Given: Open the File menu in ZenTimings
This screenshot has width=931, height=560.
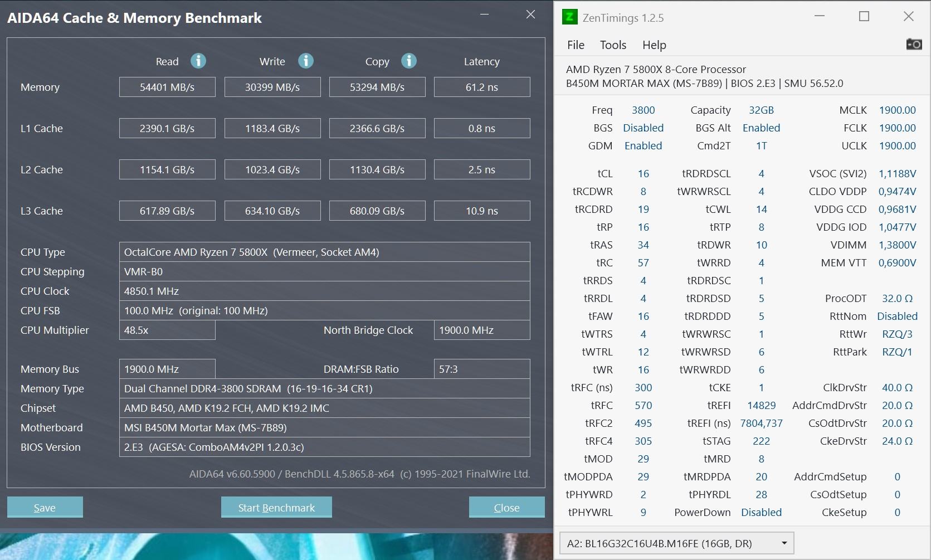Looking at the screenshot, I should (x=576, y=45).
